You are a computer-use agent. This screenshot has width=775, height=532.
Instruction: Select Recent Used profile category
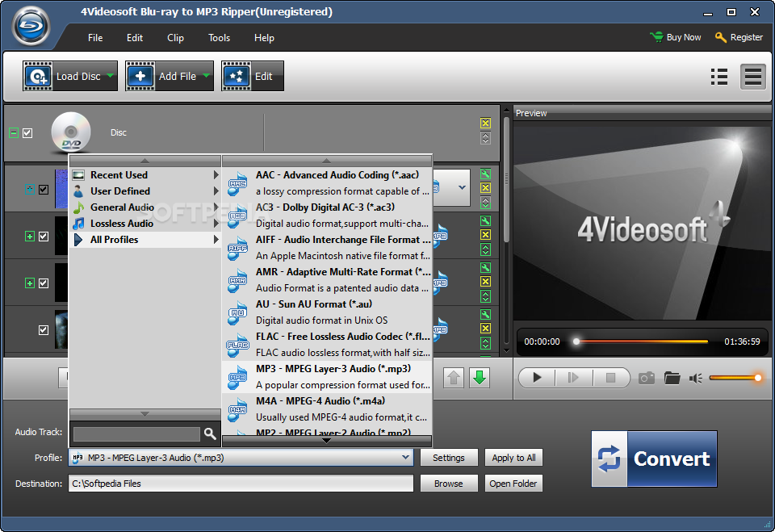[x=145, y=175]
